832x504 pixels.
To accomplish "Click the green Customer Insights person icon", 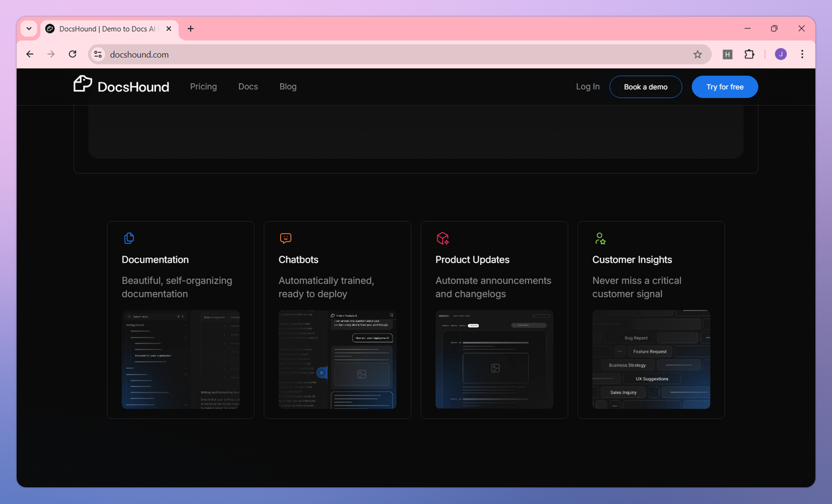I will click(x=600, y=238).
